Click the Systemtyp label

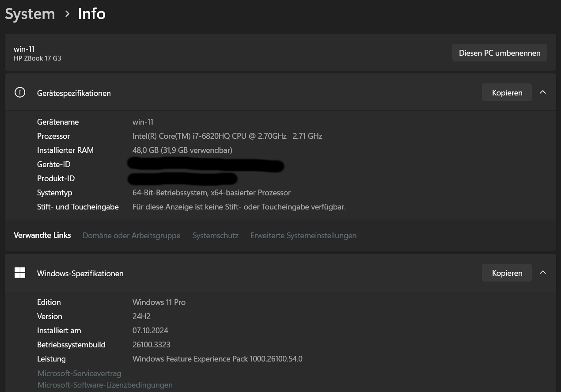click(55, 193)
